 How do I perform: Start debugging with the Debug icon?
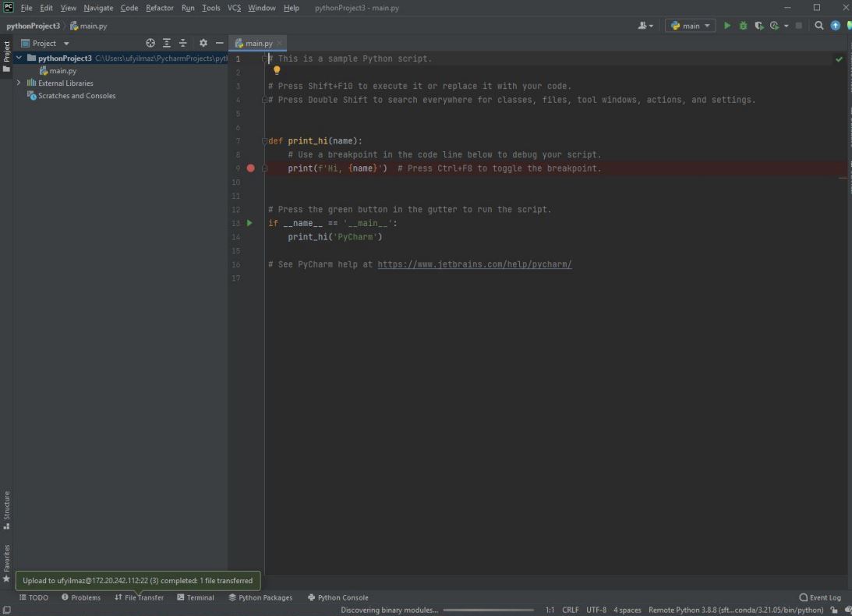(x=742, y=25)
